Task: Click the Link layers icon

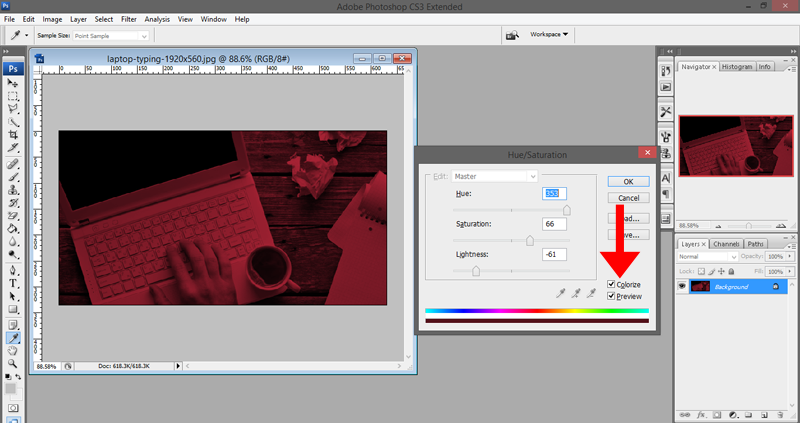Action: [685, 415]
